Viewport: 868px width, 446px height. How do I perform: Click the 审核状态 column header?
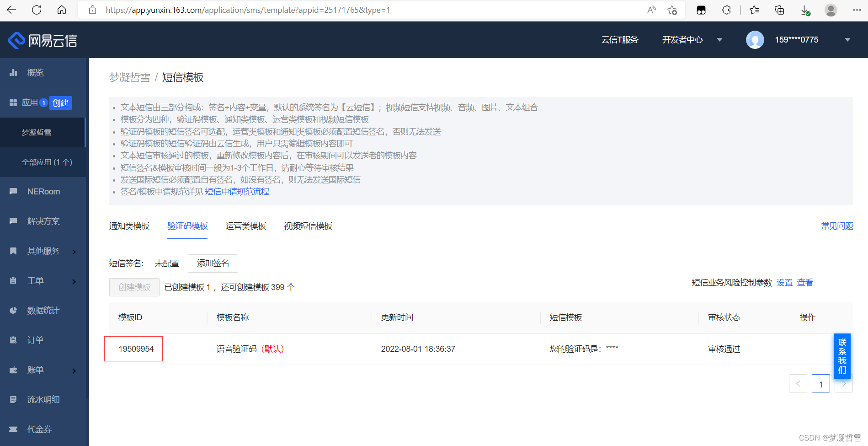coord(724,317)
